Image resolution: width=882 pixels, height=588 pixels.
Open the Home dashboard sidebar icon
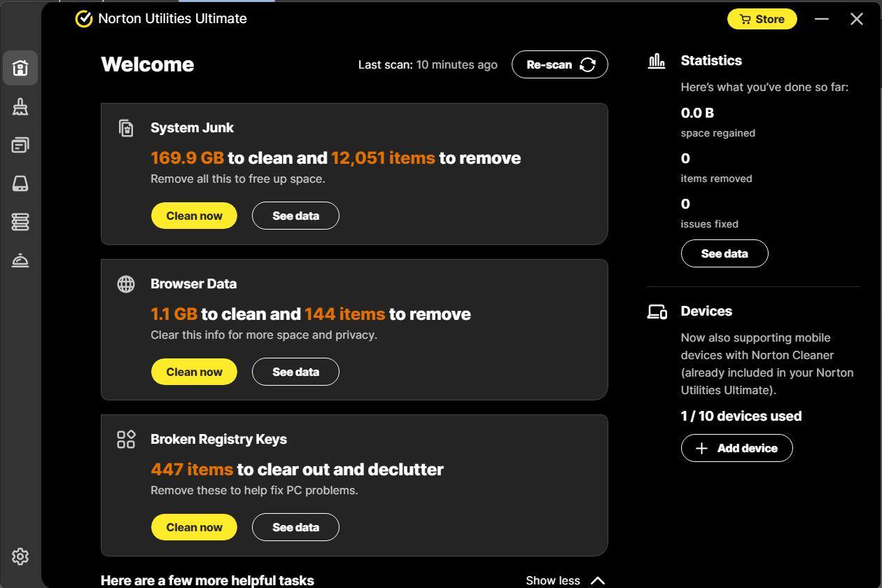20,68
